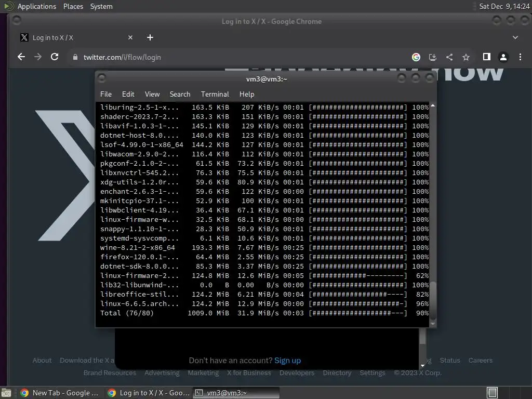The height and width of the screenshot is (399, 532).
Task: Expand Chrome's tab search chevron
Action: [x=515, y=37]
